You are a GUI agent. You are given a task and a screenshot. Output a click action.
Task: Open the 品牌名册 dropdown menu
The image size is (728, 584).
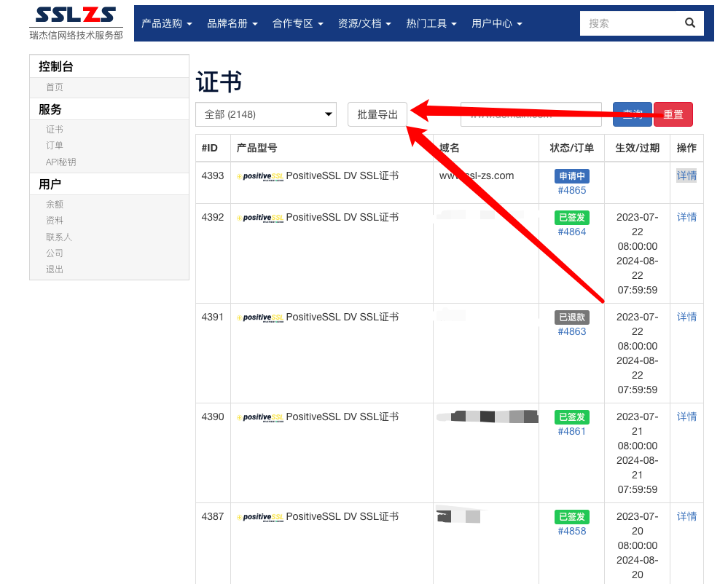click(x=232, y=23)
